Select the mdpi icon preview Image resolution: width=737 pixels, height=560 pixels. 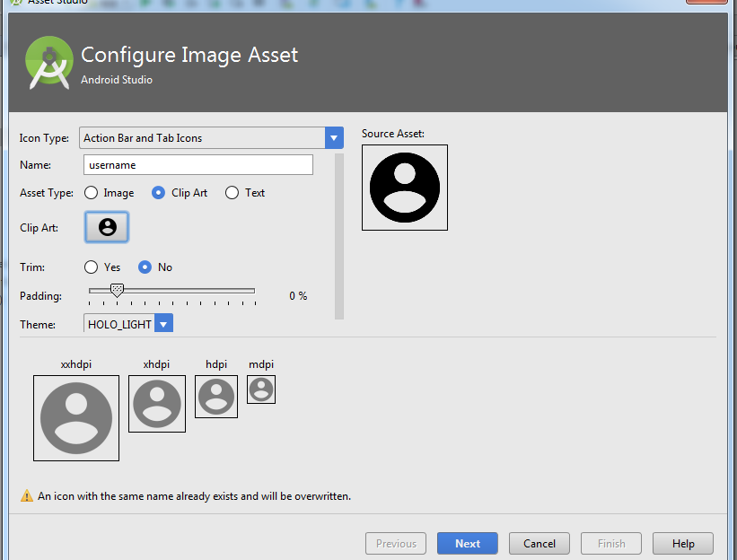(x=261, y=389)
